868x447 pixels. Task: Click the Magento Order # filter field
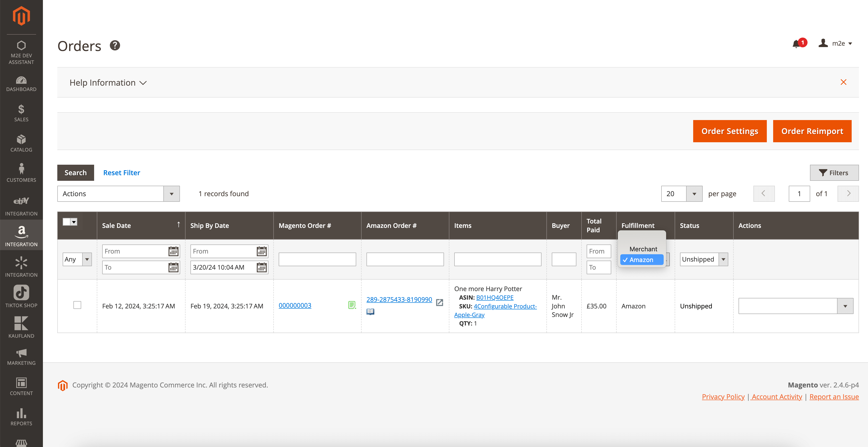(317, 259)
